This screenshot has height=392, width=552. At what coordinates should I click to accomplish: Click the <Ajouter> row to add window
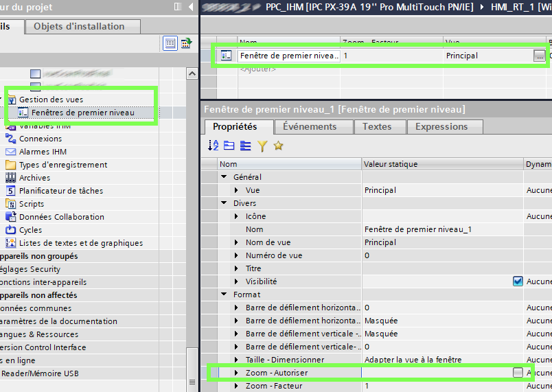click(x=257, y=69)
